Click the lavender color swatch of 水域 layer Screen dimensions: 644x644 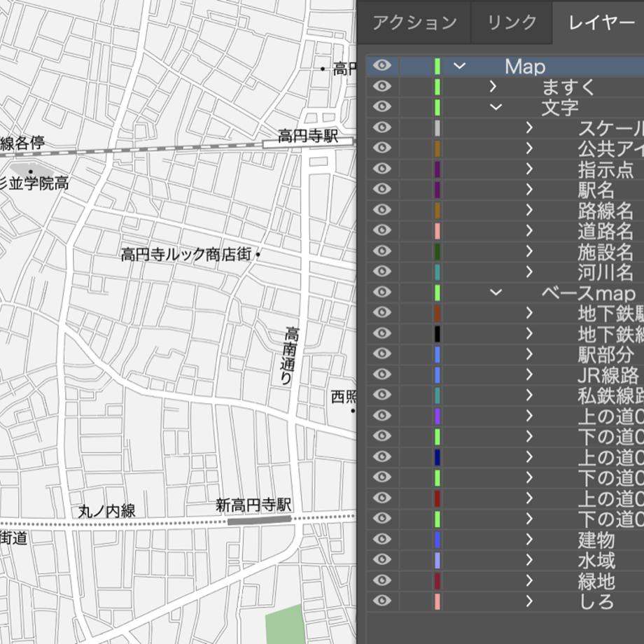437,560
